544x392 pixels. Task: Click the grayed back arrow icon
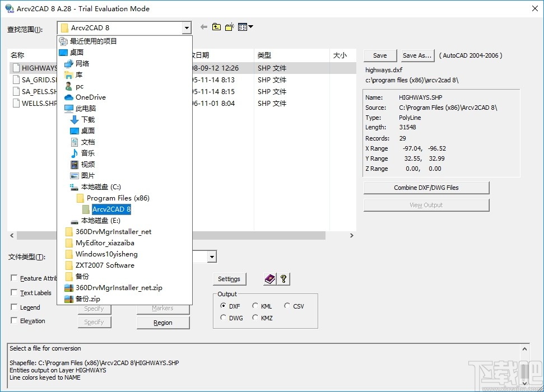203,27
